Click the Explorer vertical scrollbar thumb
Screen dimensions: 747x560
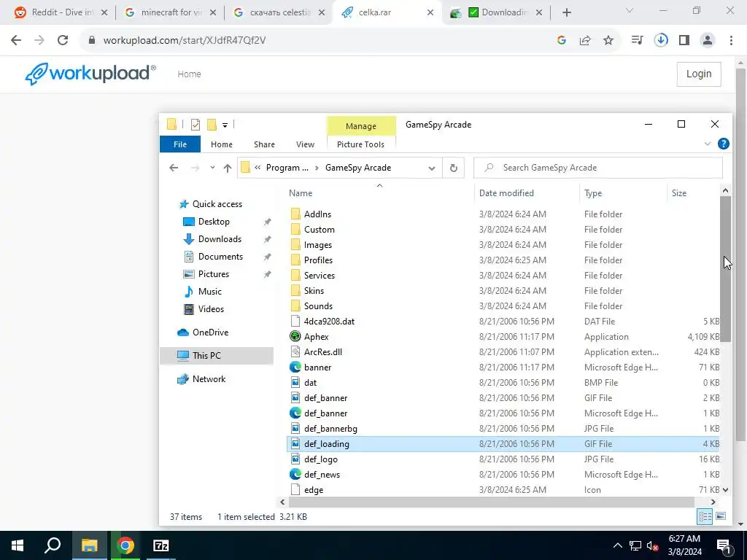725,268
